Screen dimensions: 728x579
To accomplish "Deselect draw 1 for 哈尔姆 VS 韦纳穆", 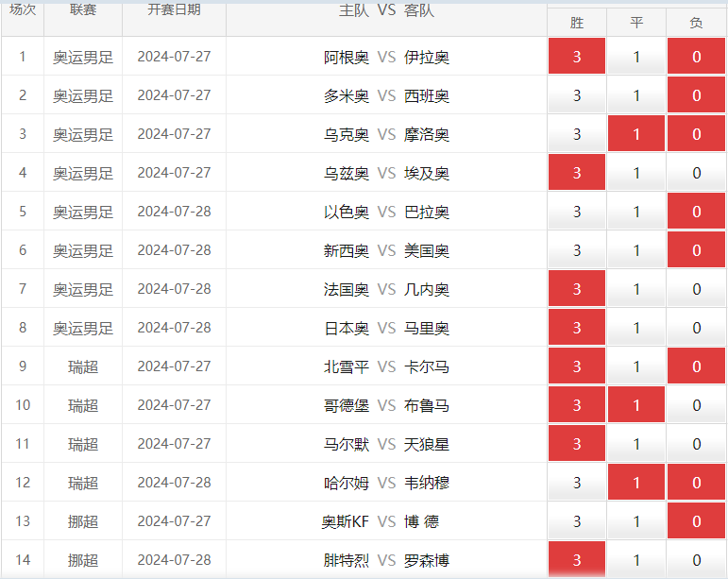I will pos(636,483).
